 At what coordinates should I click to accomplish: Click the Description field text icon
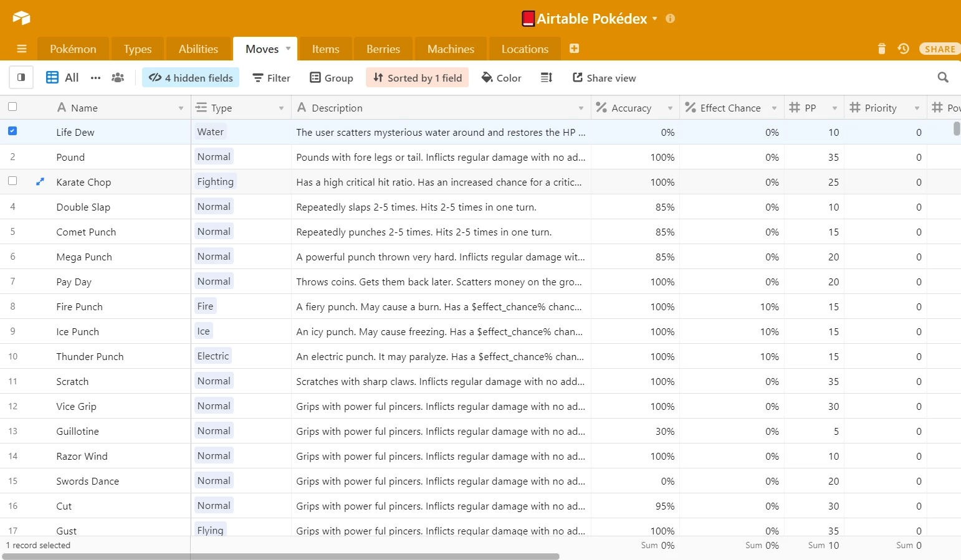pyautogui.click(x=302, y=108)
